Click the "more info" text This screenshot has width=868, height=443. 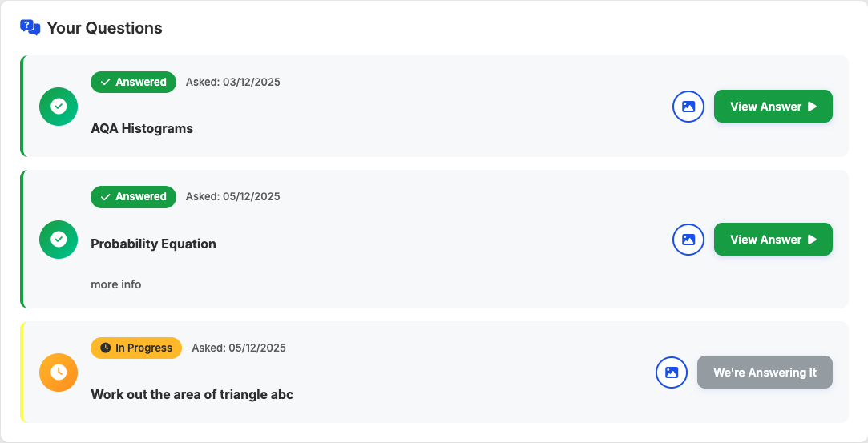(116, 284)
